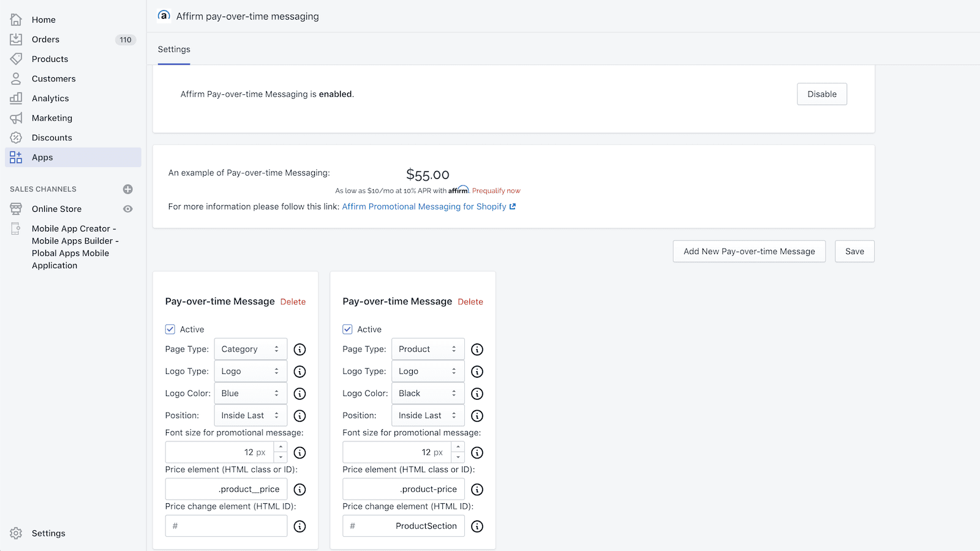Viewport: 980px width, 551px height.
Task: Select the Home icon in sidebar
Action: pyautogui.click(x=16, y=19)
